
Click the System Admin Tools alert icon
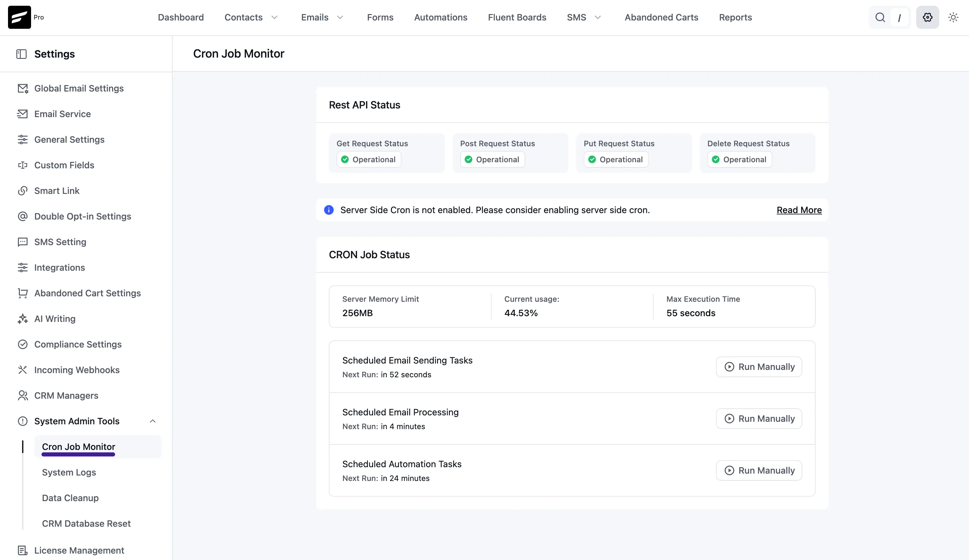click(x=23, y=421)
